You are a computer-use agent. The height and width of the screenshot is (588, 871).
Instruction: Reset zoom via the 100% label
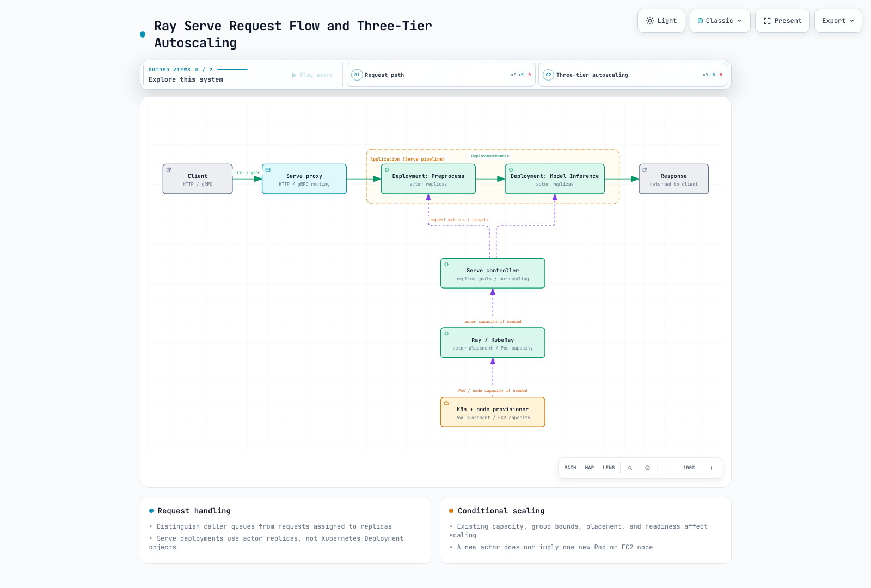coord(689,468)
